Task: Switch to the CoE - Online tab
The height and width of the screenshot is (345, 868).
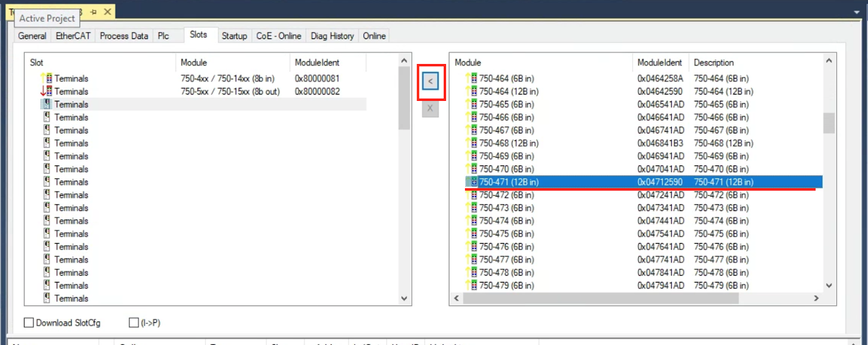Action: tap(279, 36)
